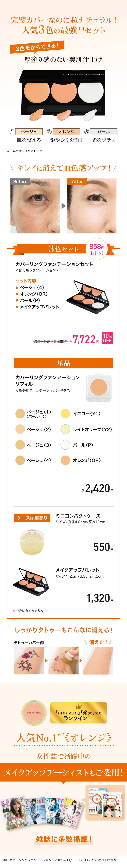Click the three-color palette at the top
The image size is (127, 868).
(x=63, y=91)
